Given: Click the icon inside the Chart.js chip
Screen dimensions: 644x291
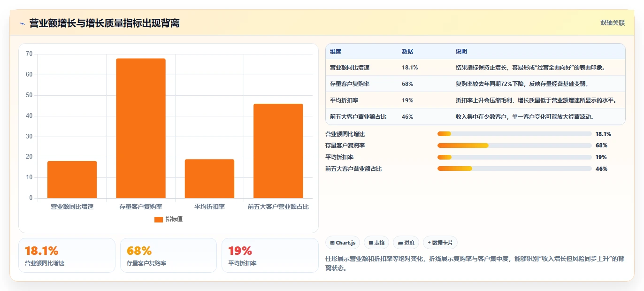Looking at the screenshot, I should [332, 243].
